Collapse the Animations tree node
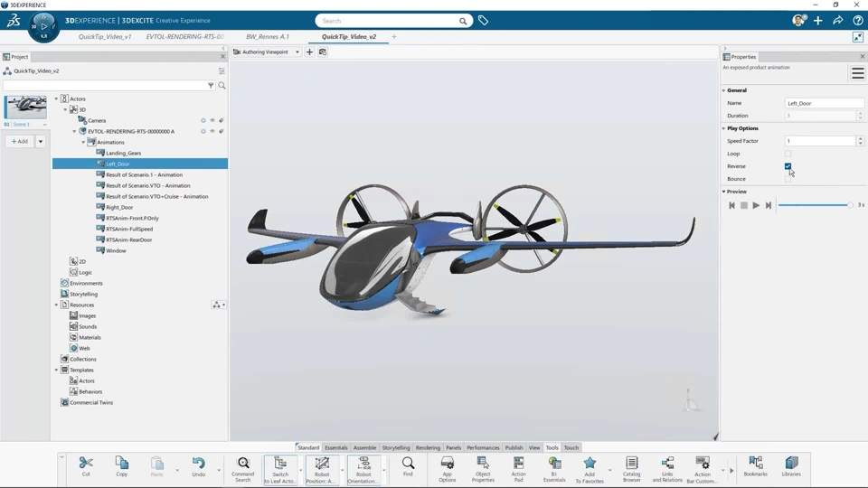This screenshot has width=868, height=488. point(84,142)
